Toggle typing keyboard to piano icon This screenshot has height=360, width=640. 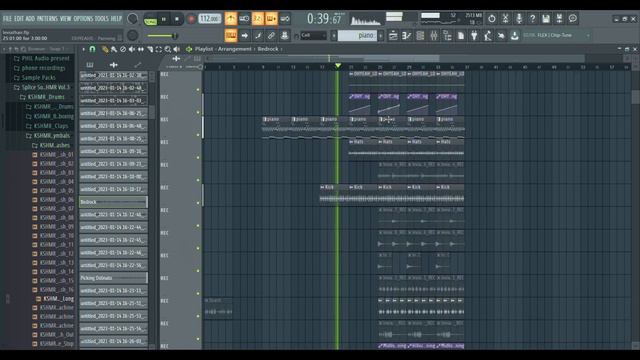point(231,36)
